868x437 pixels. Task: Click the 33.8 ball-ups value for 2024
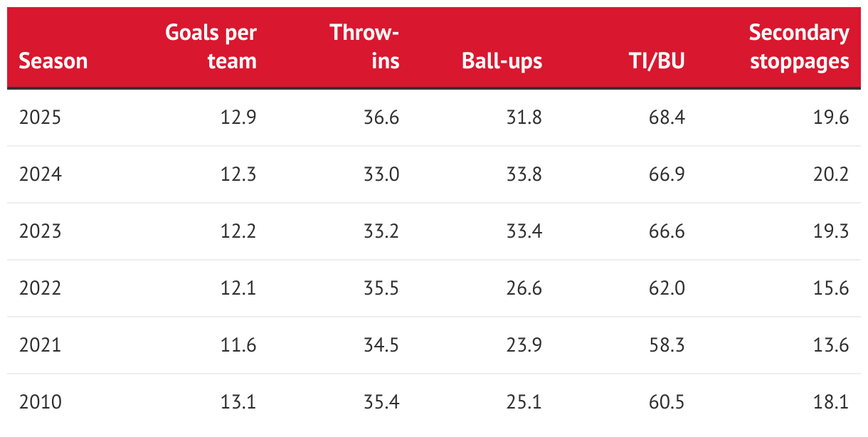(524, 174)
